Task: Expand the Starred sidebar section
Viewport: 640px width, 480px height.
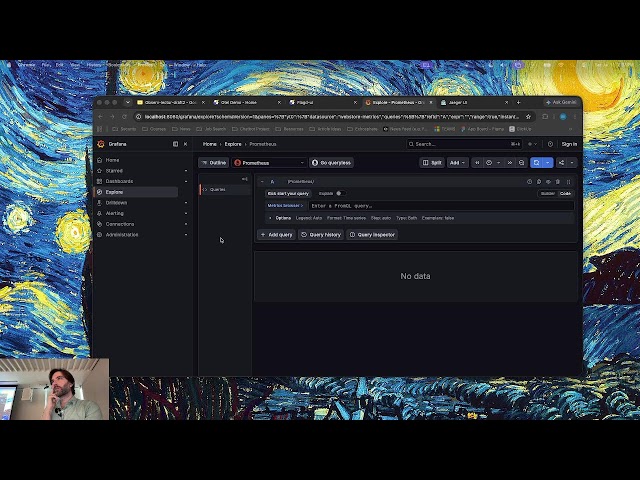Action: [186, 171]
